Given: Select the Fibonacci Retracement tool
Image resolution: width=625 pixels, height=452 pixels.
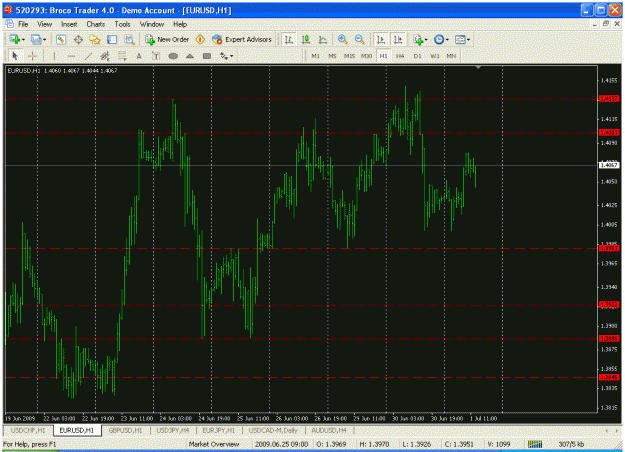Looking at the screenshot, I should coord(122,56).
